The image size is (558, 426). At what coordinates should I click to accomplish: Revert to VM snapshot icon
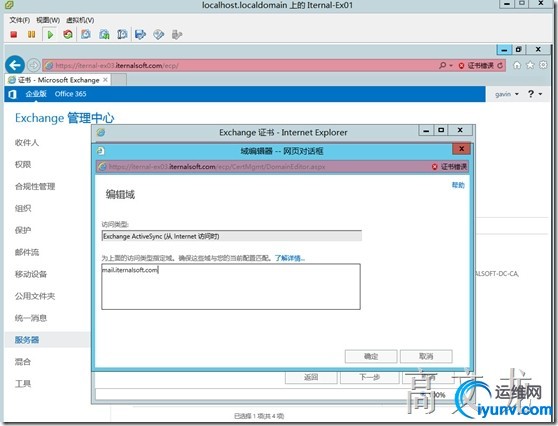click(x=104, y=35)
